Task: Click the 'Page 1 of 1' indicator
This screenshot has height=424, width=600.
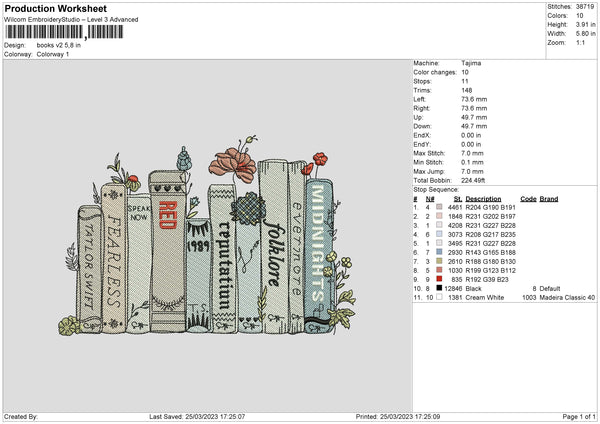Action: (x=579, y=416)
